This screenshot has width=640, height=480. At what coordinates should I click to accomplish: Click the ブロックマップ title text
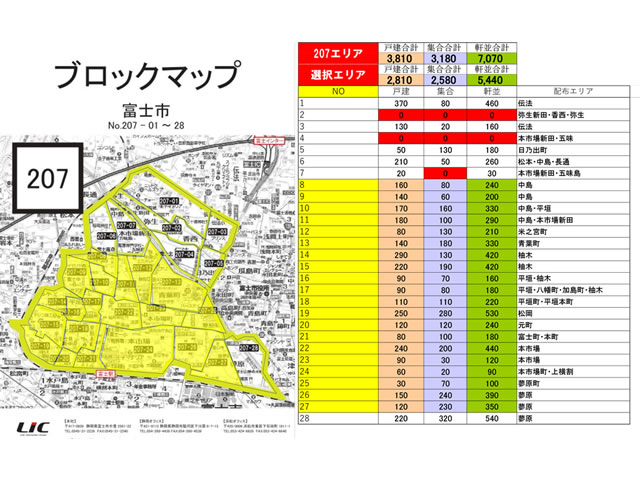click(146, 76)
